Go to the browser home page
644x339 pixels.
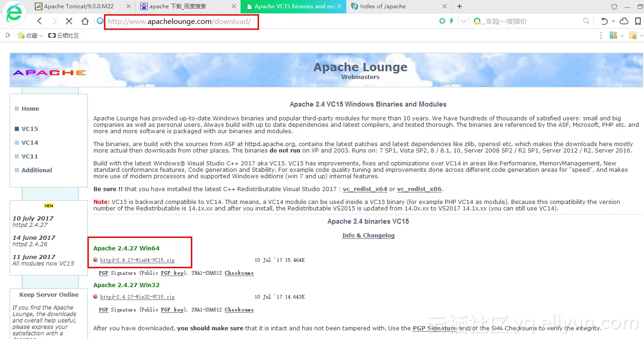tap(85, 21)
